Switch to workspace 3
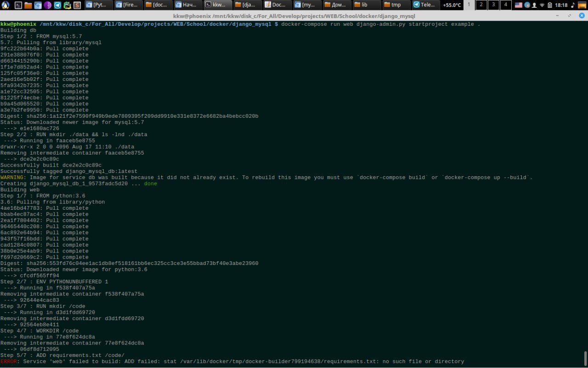 tap(493, 5)
